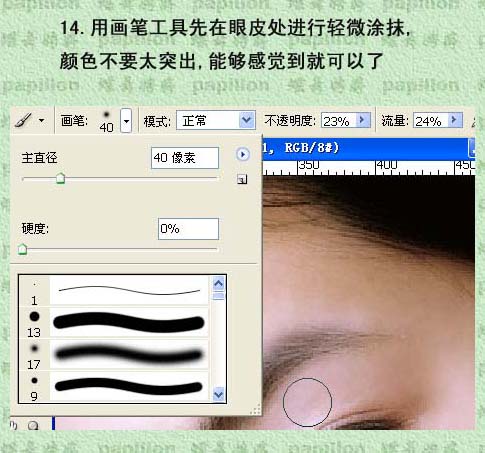Click the opacity 23% field

(x=338, y=120)
